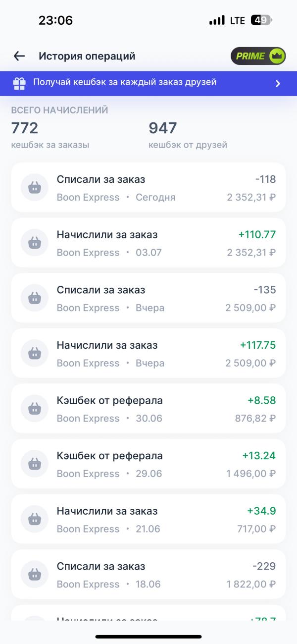The image size is (297, 644).
Task: Open the 'Получай кешбэк за каждый заказ друзей' banner
Action: (x=148, y=83)
